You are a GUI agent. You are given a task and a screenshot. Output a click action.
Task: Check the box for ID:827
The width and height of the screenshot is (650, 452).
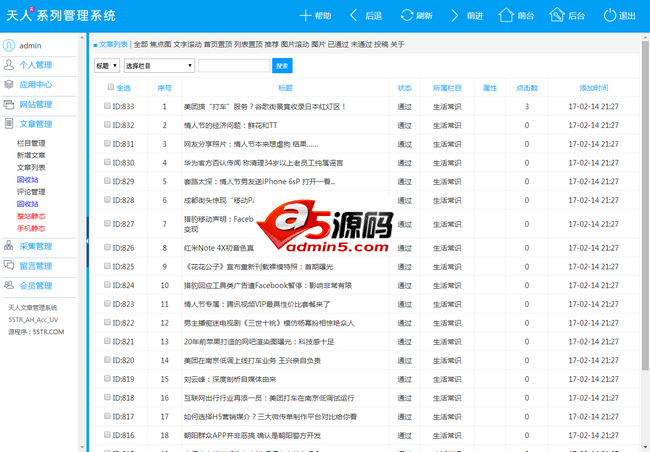107,224
